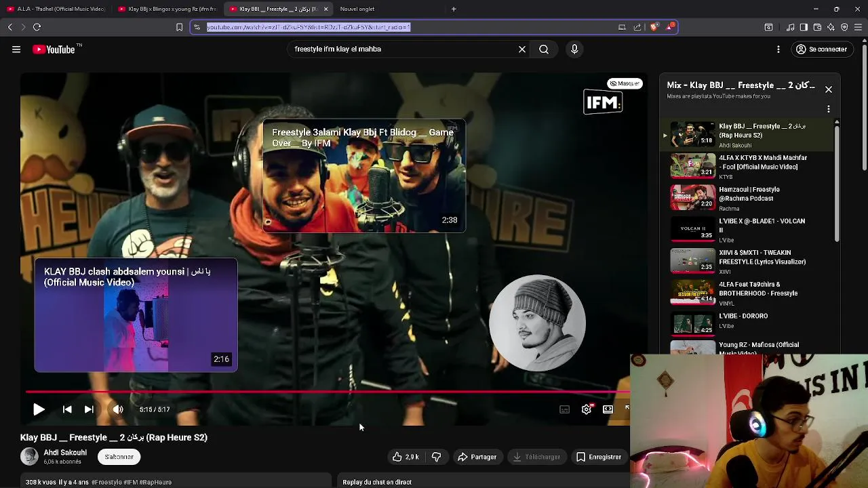Select playlist item XIIVI & $MXTI TWEAKIN FREESTYLE

[x=746, y=262]
